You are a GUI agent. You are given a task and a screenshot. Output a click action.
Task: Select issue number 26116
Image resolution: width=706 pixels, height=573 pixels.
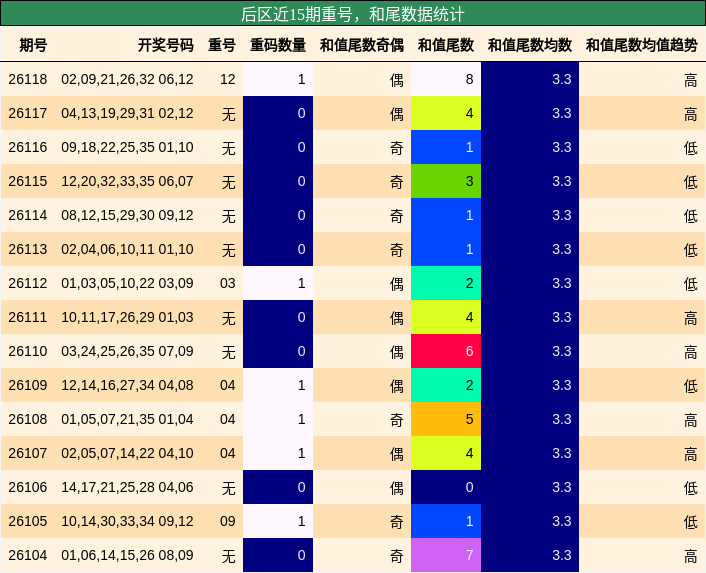click(x=27, y=147)
